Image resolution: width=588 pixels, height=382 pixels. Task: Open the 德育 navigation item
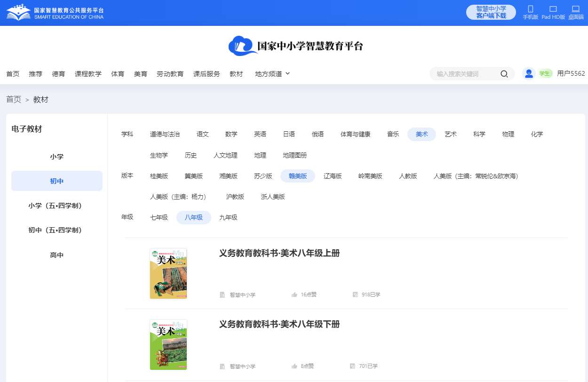tap(59, 74)
